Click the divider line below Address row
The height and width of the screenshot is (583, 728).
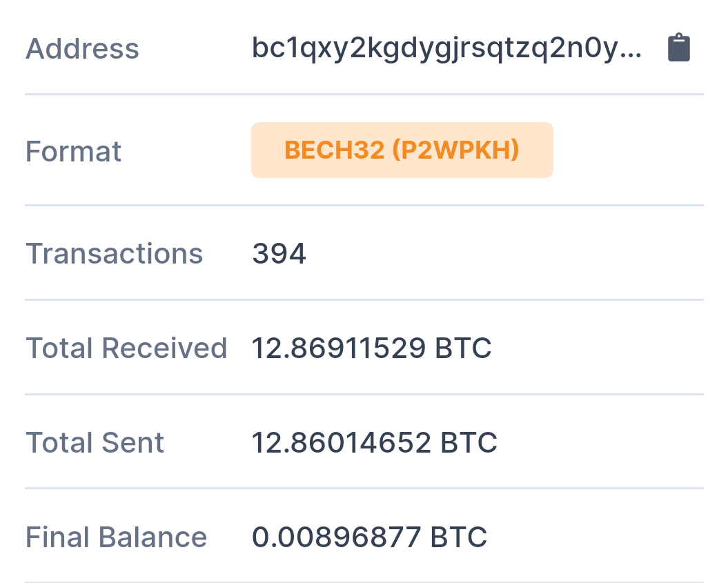coord(364,95)
